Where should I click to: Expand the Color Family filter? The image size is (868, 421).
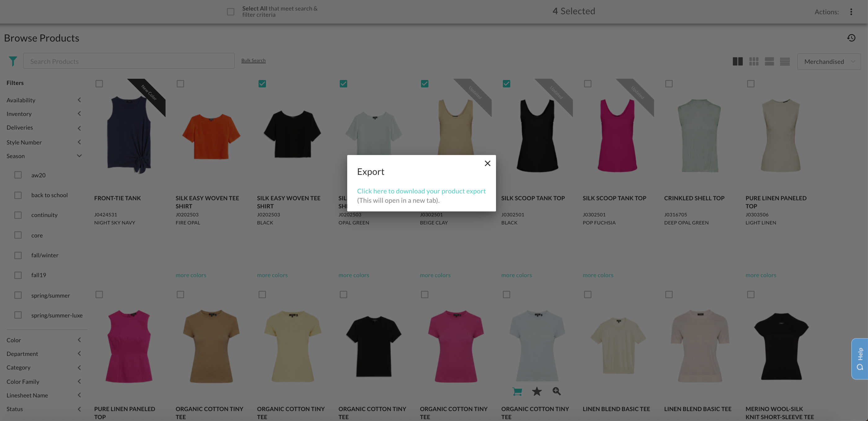(44, 382)
